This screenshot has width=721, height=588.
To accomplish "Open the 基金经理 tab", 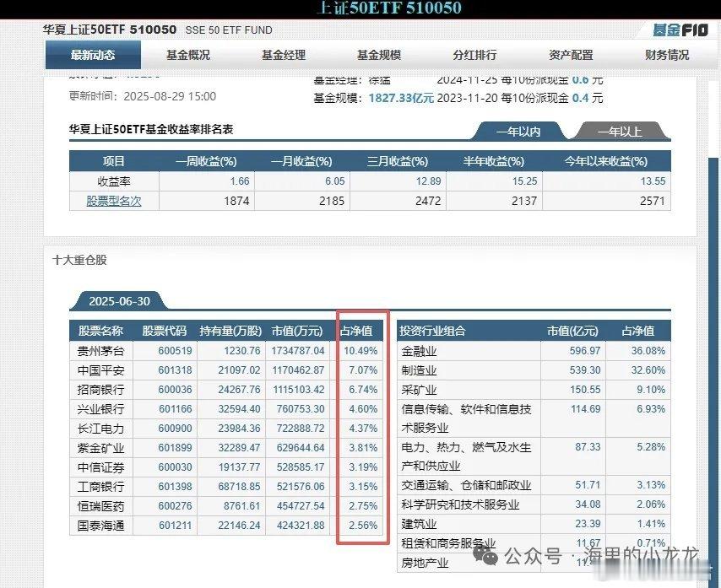I will pyautogui.click(x=284, y=55).
